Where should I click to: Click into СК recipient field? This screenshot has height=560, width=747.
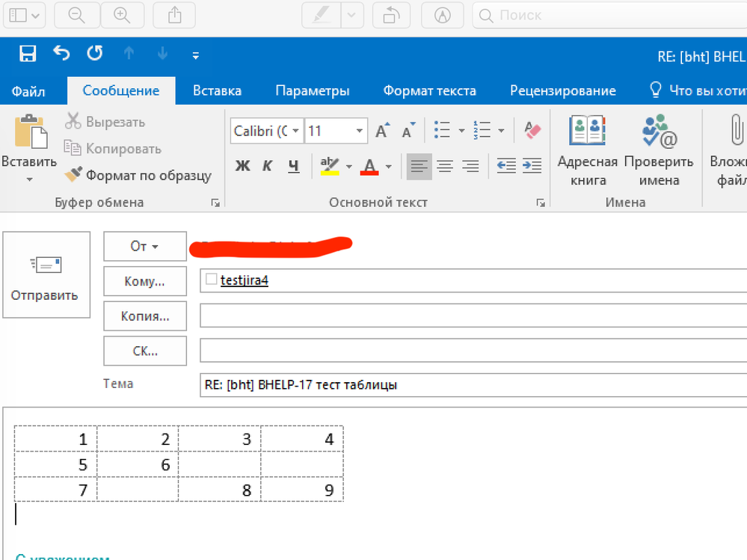[473, 351]
